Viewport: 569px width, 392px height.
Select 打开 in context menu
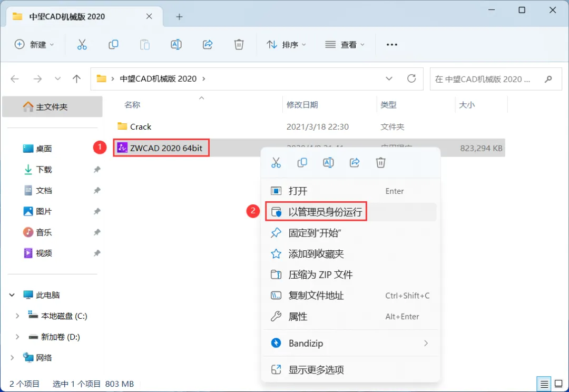350,191
